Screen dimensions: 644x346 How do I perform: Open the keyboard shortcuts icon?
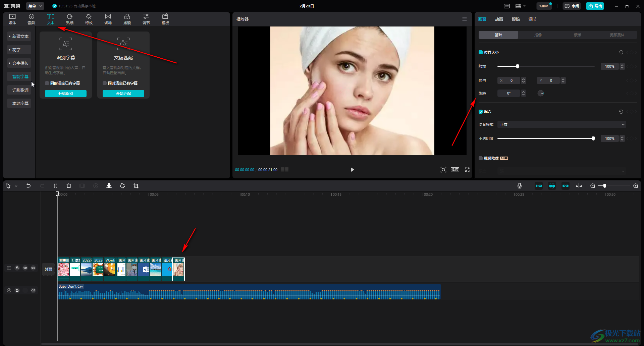[x=507, y=6]
